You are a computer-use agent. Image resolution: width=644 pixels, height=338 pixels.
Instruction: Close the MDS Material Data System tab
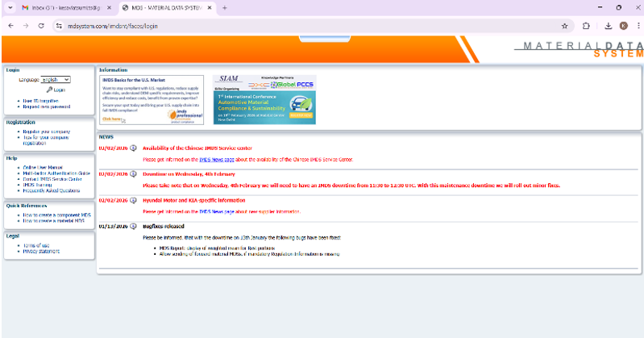210,8
